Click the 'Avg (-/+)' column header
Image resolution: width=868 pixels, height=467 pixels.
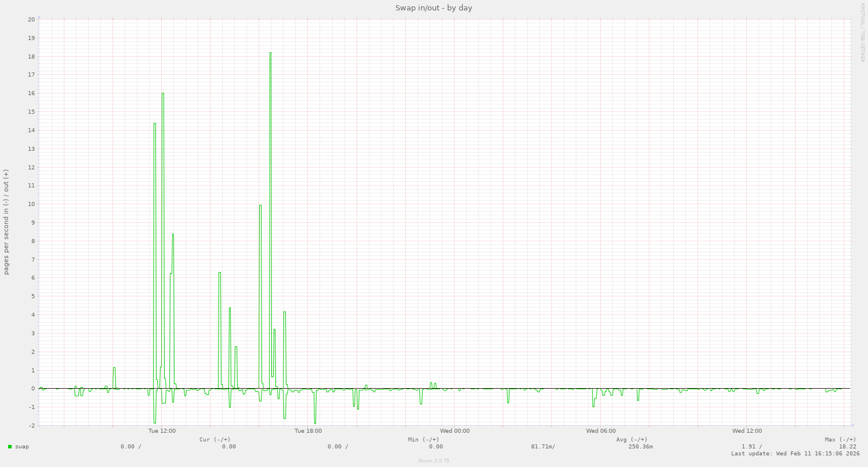tap(631, 439)
